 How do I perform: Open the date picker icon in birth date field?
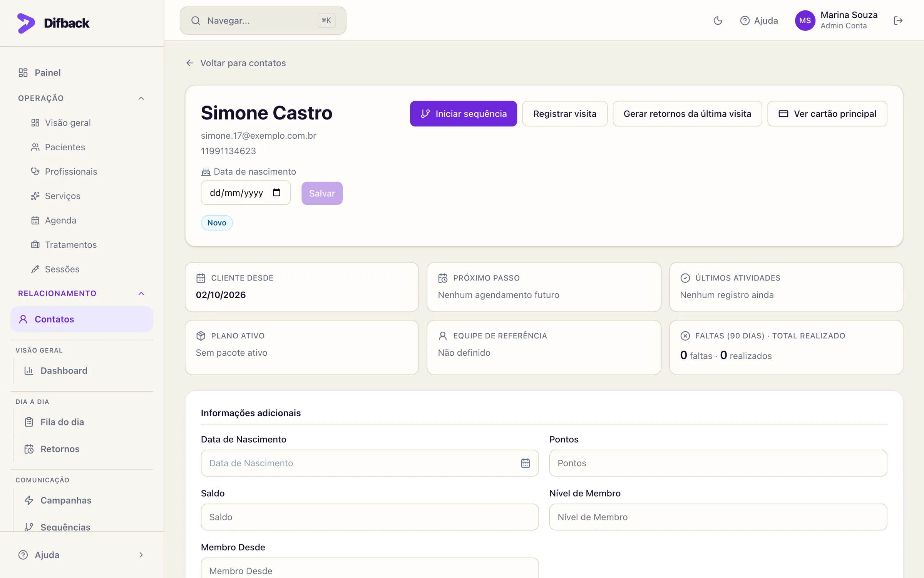click(276, 192)
